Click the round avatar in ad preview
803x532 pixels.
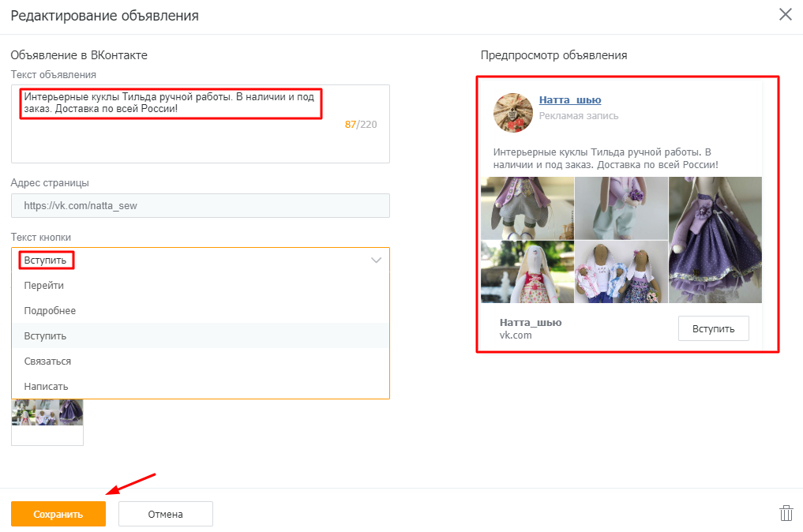click(x=512, y=113)
